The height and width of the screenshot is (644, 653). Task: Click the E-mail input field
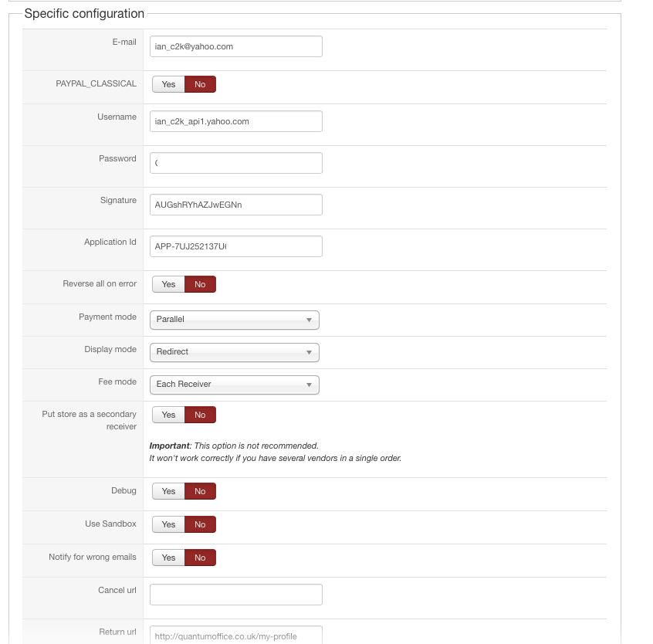235,46
